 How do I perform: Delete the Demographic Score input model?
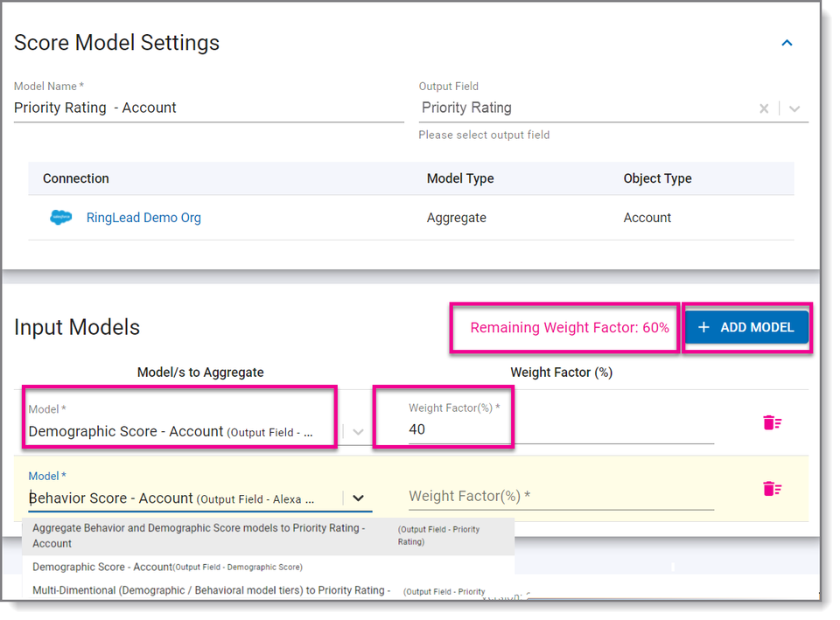point(771,422)
